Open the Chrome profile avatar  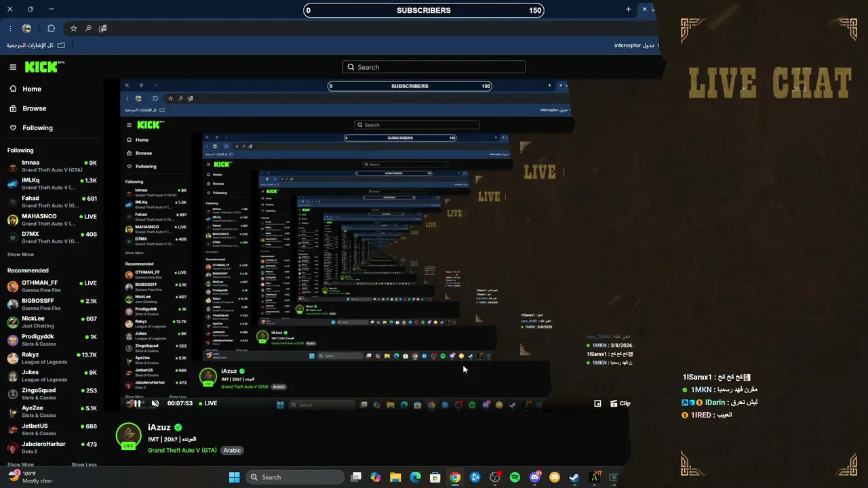[26, 28]
